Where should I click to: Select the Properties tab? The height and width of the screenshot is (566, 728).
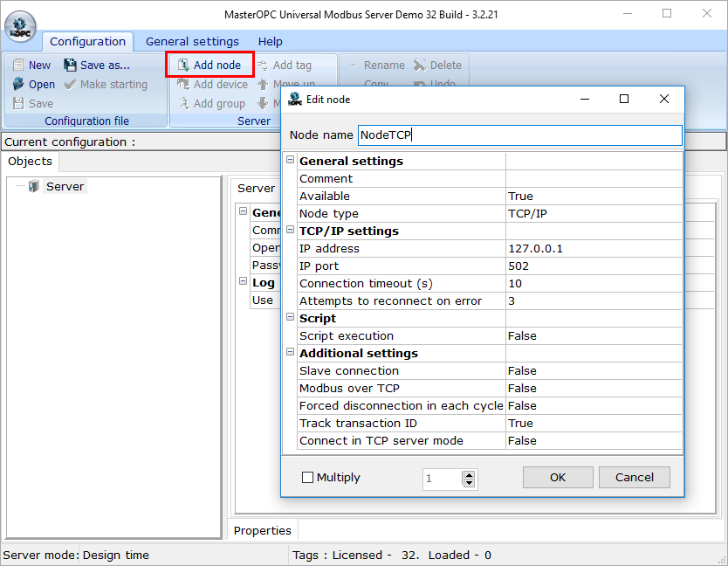(x=263, y=530)
